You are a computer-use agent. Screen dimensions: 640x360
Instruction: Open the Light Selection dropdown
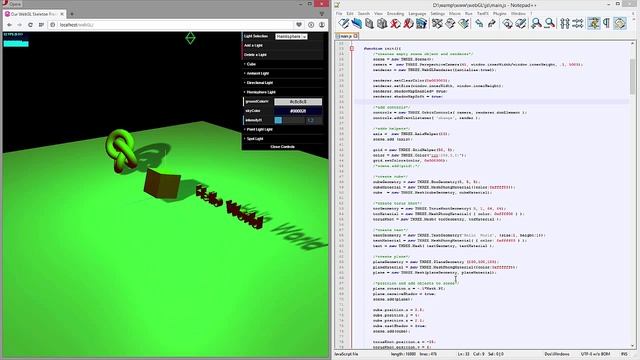tap(291, 36)
